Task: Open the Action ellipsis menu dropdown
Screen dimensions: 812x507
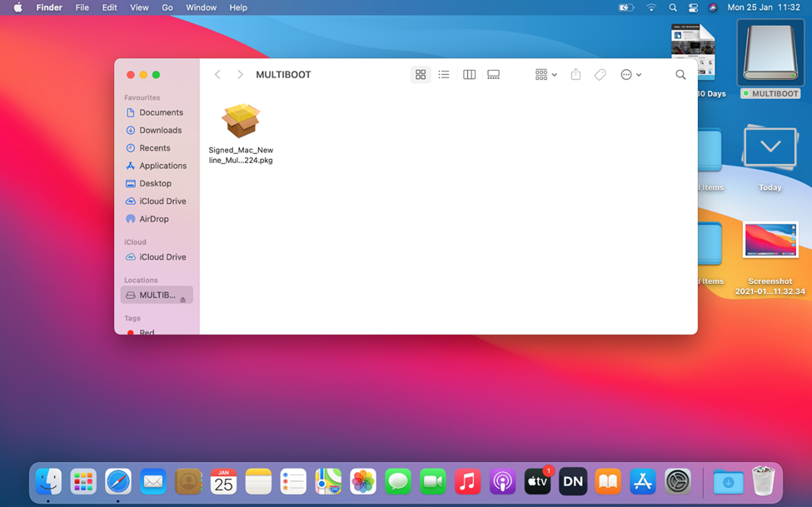Action: point(630,75)
